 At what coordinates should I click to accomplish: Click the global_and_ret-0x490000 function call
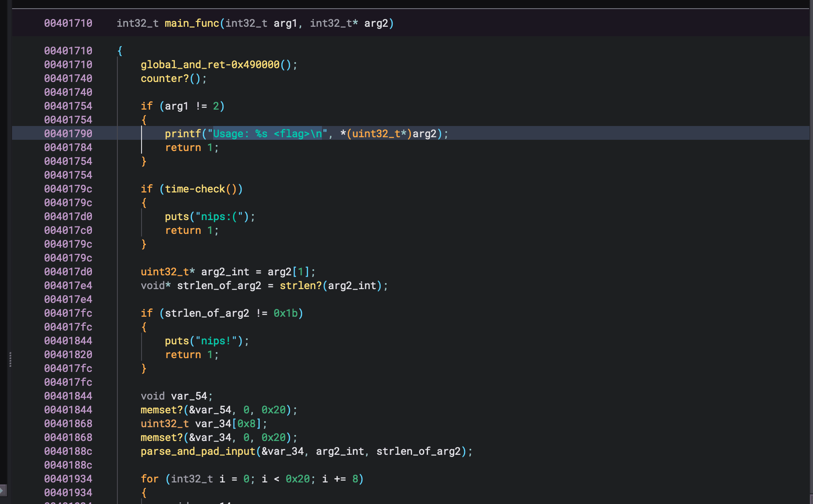211,64
